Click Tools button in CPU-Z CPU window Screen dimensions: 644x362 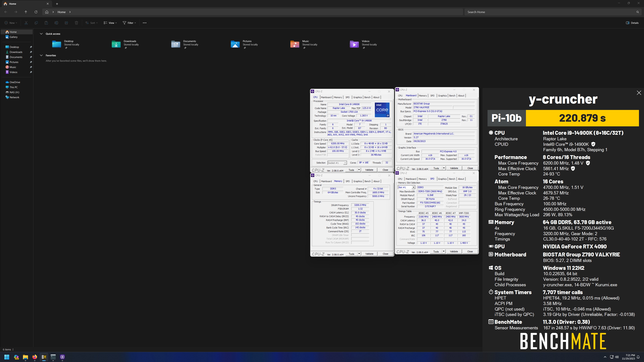[x=351, y=170]
